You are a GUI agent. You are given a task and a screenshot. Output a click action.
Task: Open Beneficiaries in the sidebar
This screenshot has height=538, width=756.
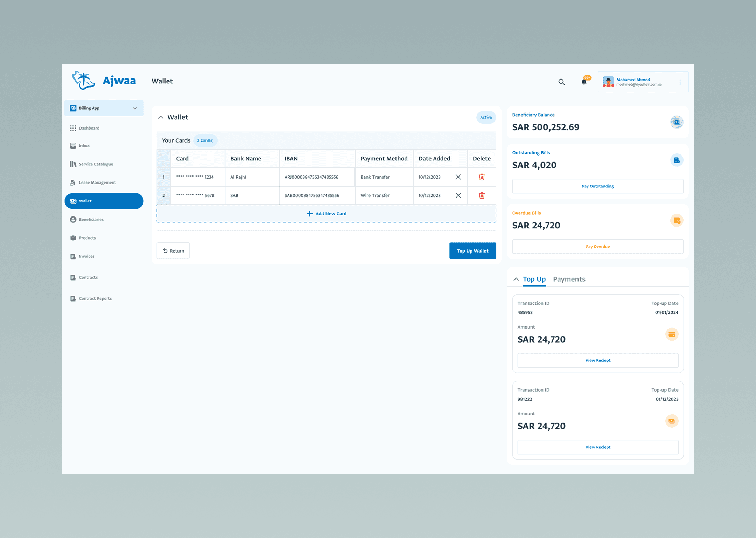[x=91, y=220]
